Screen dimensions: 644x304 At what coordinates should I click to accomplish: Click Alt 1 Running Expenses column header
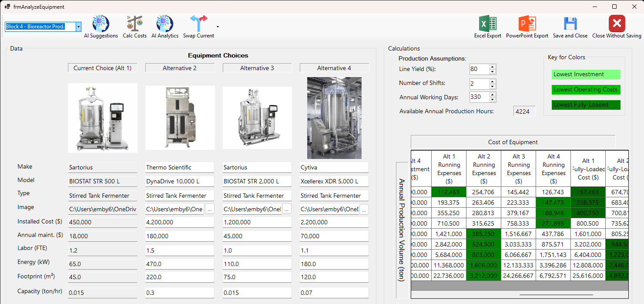[449, 169]
